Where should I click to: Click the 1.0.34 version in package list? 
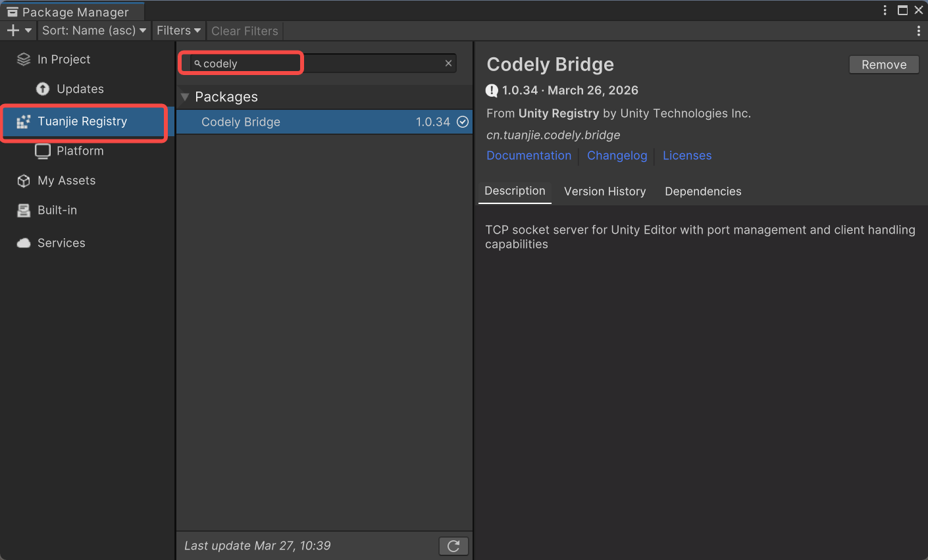click(433, 122)
